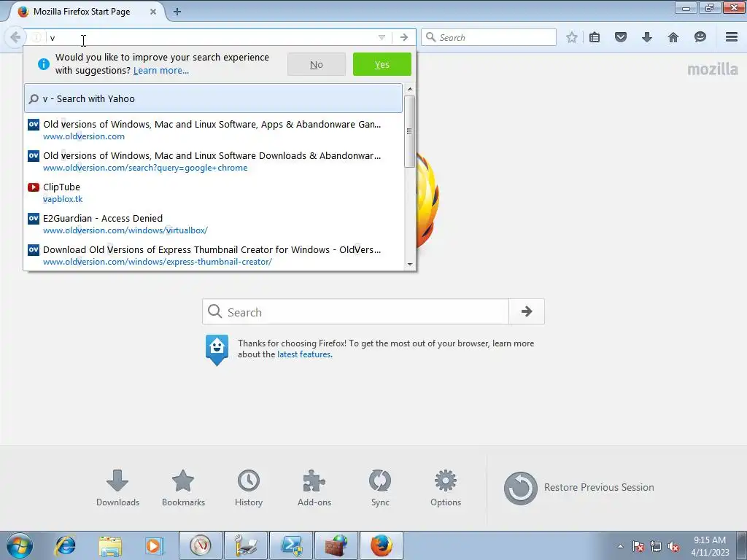The image size is (747, 560).
Task: Click the start page Search field
Action: (355, 312)
